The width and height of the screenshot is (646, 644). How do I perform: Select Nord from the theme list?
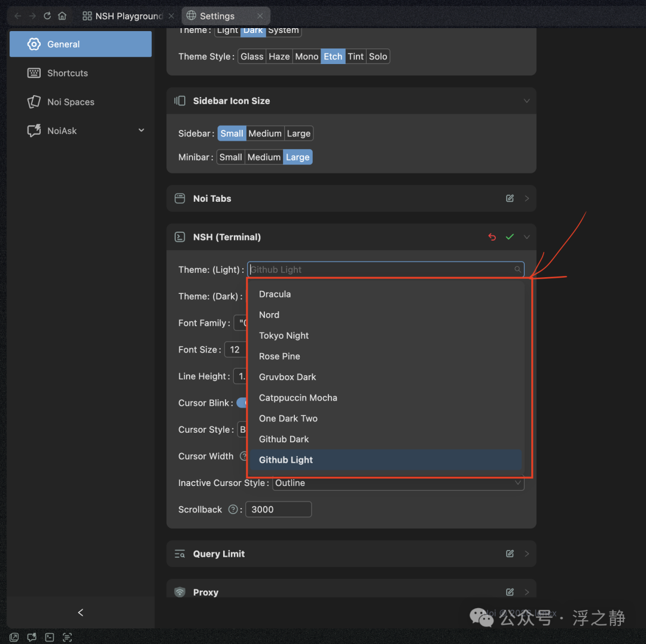tap(386, 315)
